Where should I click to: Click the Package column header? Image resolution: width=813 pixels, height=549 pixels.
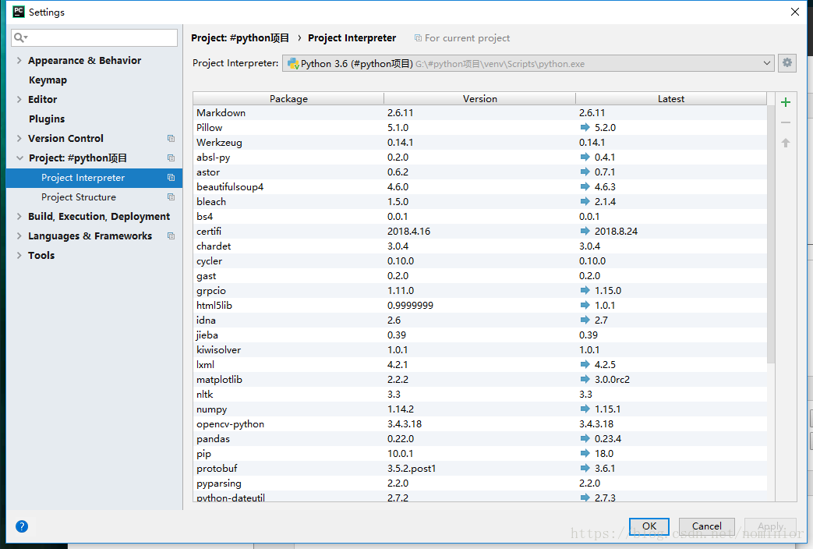tap(288, 98)
